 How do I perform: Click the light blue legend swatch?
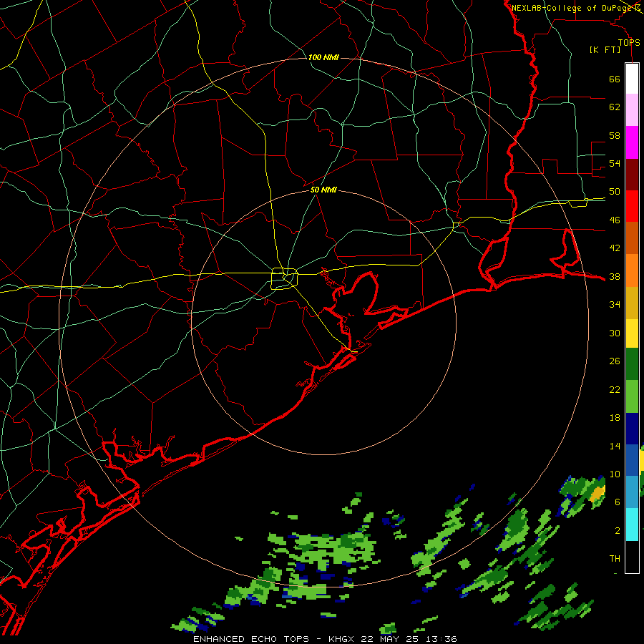632,492
